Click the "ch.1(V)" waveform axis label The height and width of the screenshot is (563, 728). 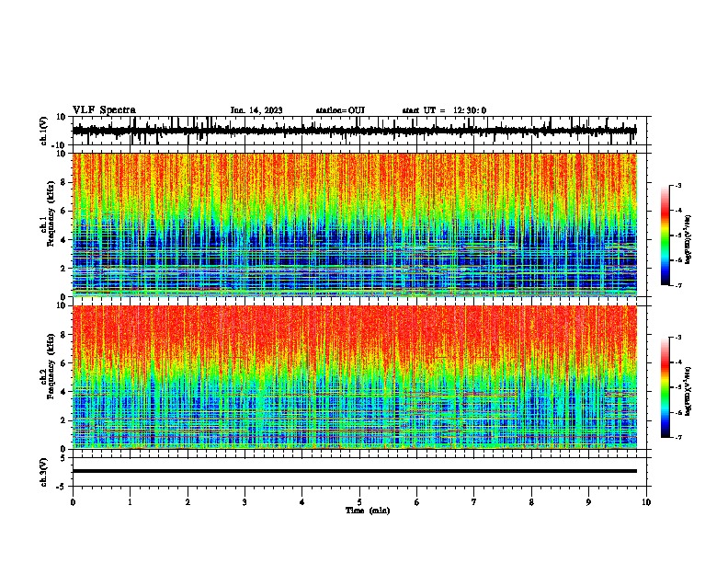44,131
